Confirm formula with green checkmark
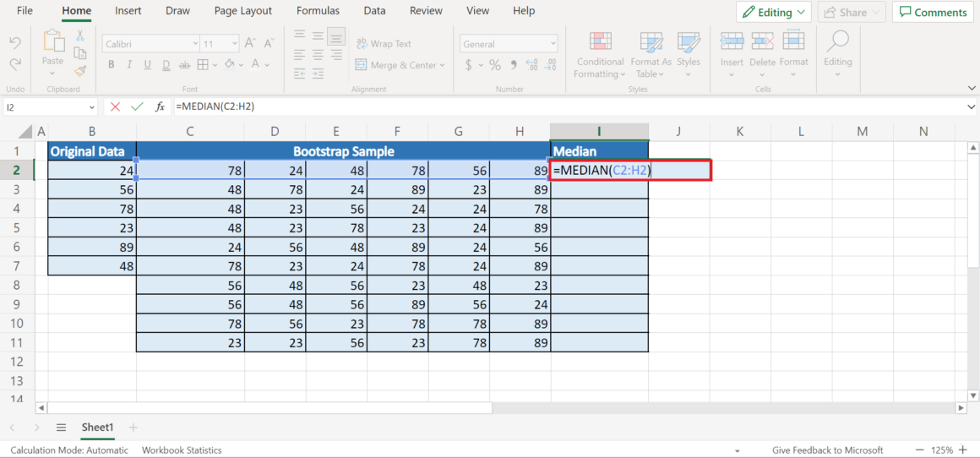Viewport: 980px width, 458px height. [137, 106]
